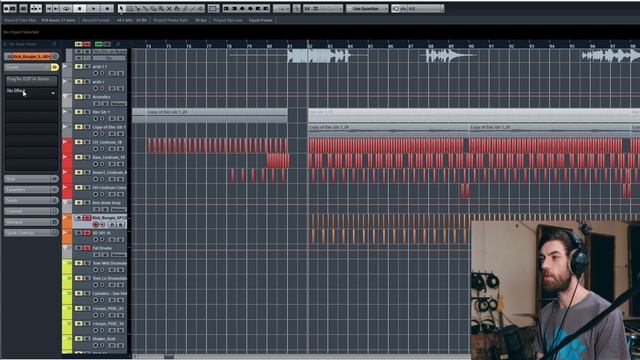
Task: Click the track list global solo indicator
Action: pos(87,44)
